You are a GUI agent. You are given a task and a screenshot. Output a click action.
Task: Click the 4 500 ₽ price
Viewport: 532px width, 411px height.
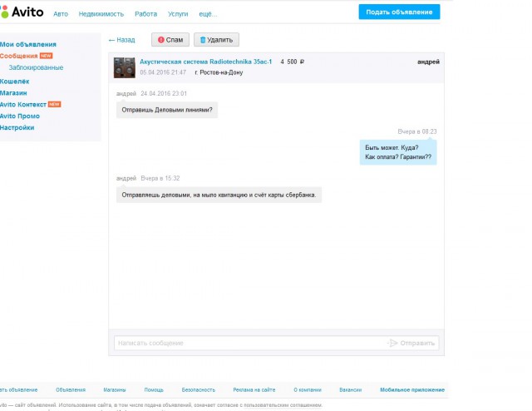292,62
